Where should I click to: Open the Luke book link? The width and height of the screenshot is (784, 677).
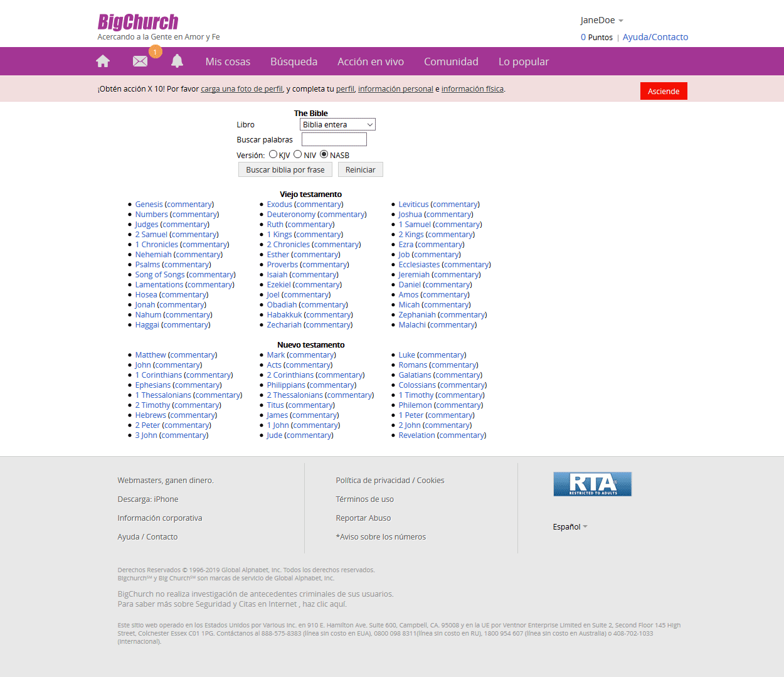coord(407,355)
